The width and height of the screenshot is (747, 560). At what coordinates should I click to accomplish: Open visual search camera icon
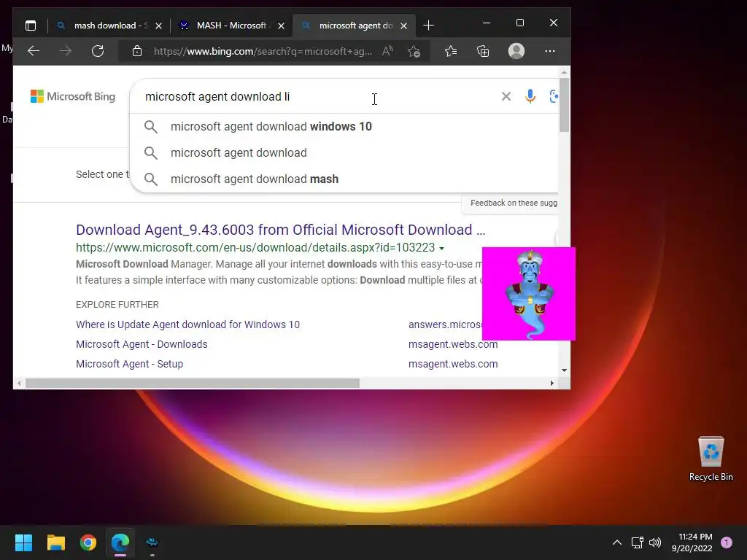tap(554, 97)
